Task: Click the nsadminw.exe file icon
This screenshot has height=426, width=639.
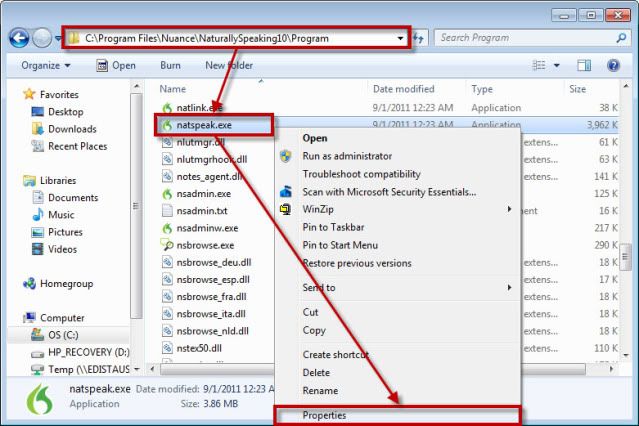Action: click(167, 228)
